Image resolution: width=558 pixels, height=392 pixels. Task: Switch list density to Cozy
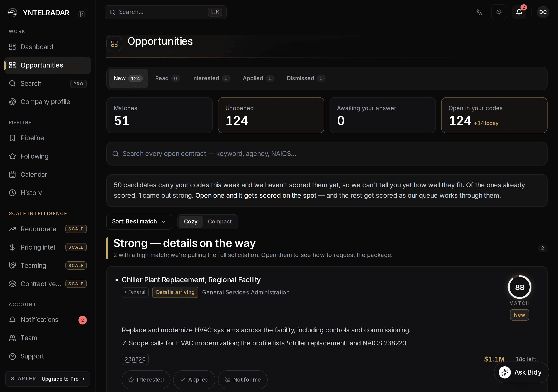coord(191,221)
